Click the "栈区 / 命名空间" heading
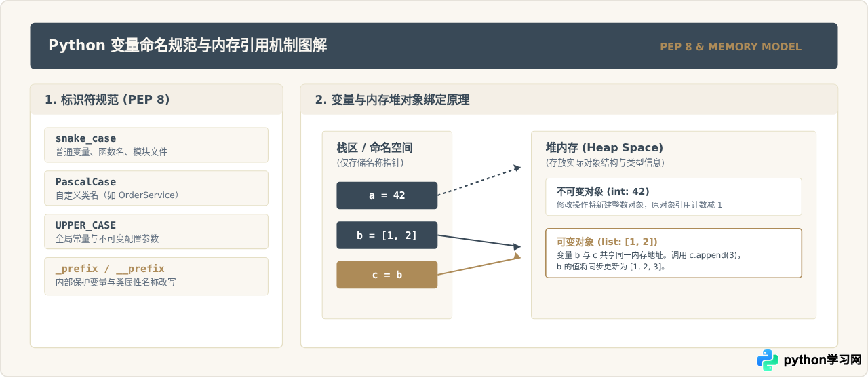 tap(374, 148)
